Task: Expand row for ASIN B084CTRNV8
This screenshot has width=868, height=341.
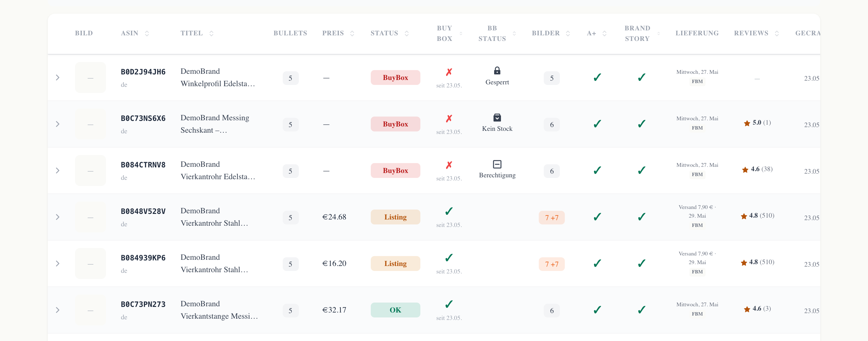Action: 58,170
